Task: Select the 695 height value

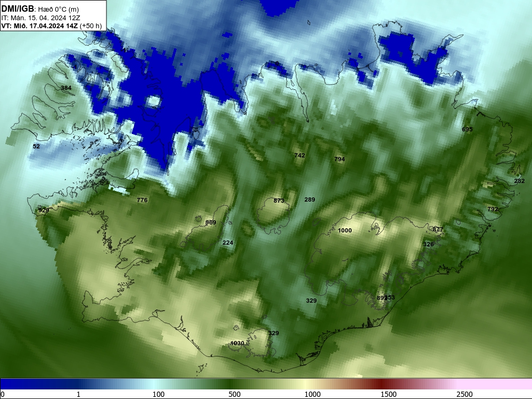Action: tap(467, 129)
